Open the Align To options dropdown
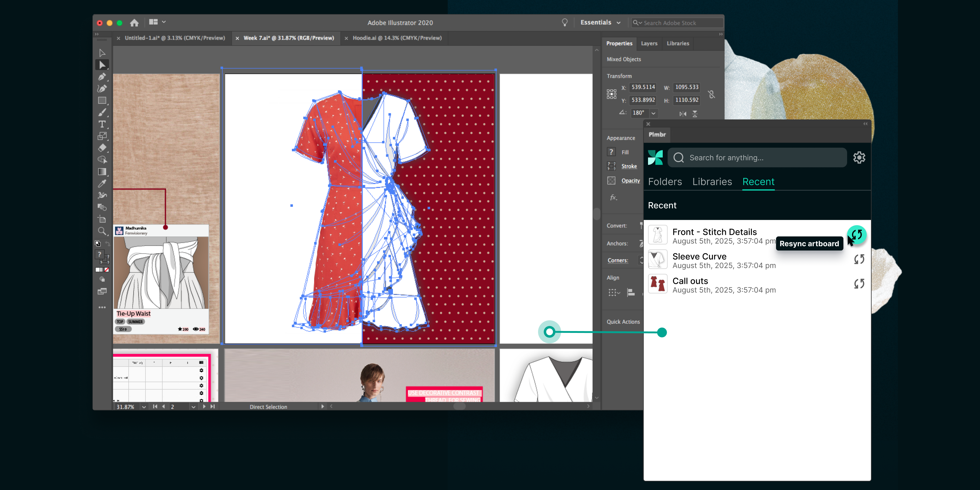The height and width of the screenshot is (490, 980). coord(614,292)
